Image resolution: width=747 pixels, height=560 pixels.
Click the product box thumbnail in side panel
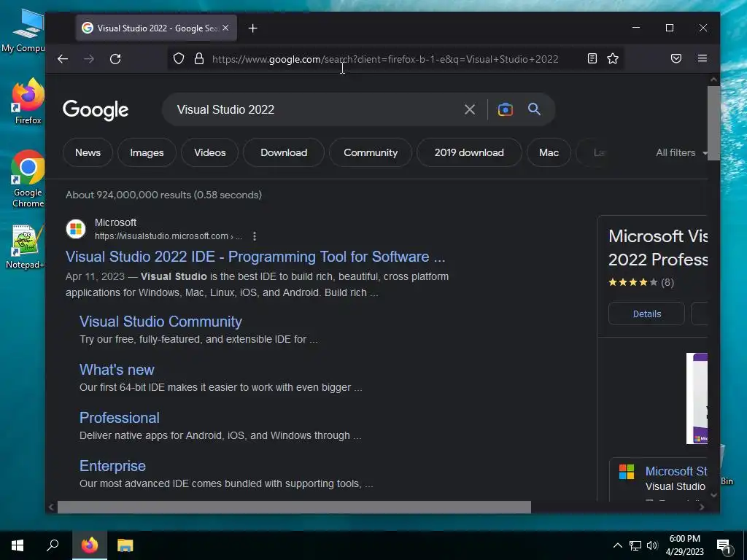coord(697,399)
